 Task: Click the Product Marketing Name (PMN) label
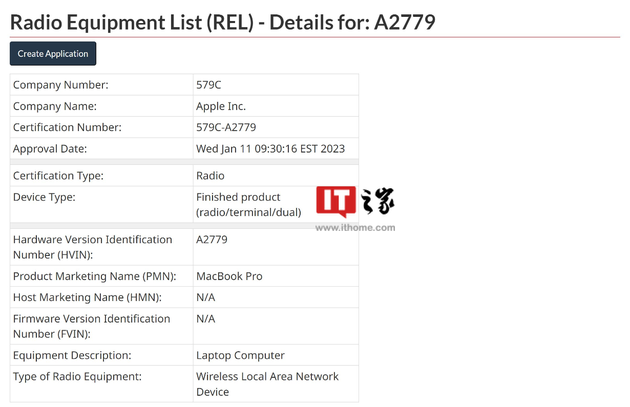pos(95,276)
